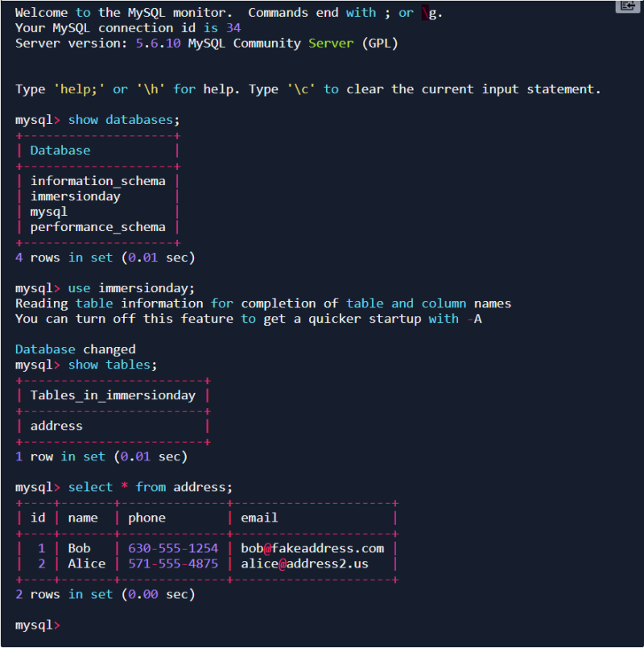Click phone number 571-555-4875
This screenshot has height=648, width=644.
[173, 563]
